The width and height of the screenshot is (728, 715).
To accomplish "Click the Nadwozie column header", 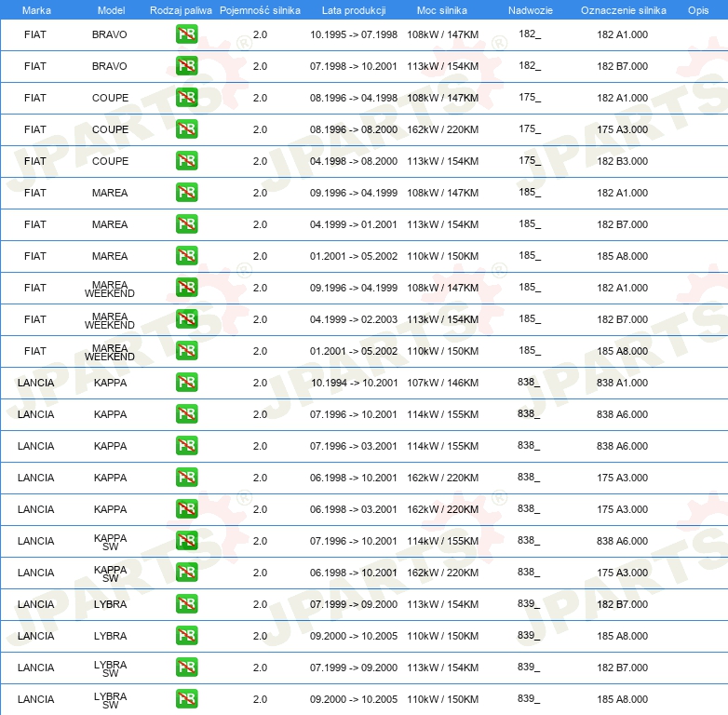I will 529,10.
